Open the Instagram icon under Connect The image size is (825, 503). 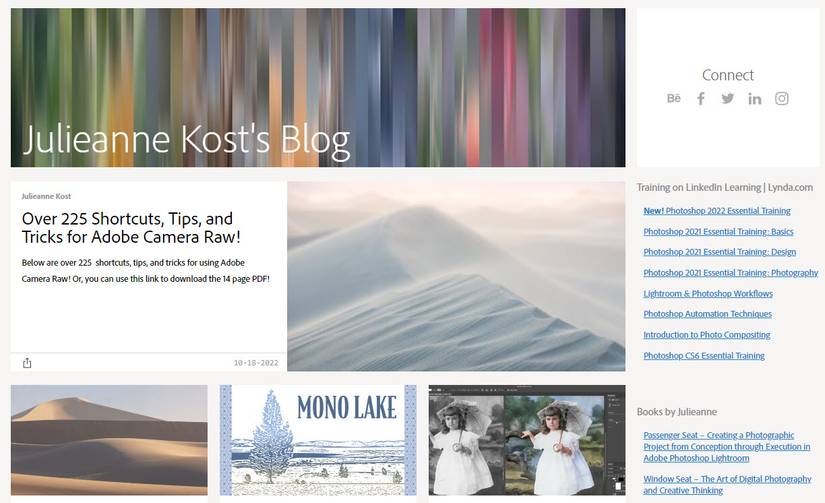[781, 98]
